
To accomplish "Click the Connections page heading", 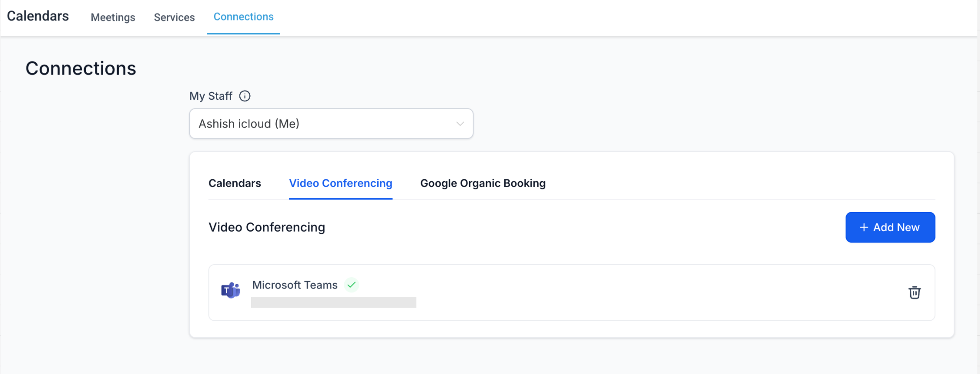I will pyautogui.click(x=81, y=69).
